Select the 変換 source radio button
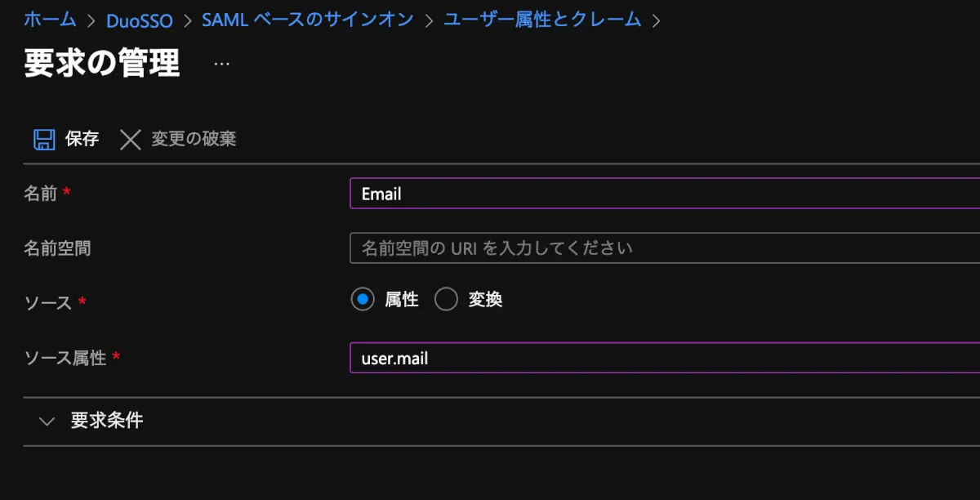 click(446, 300)
